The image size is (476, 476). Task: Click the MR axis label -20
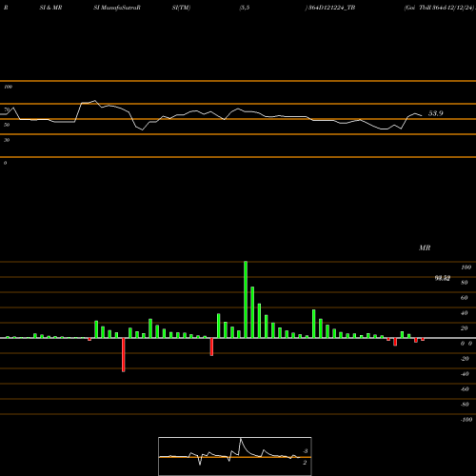click(x=465, y=359)
